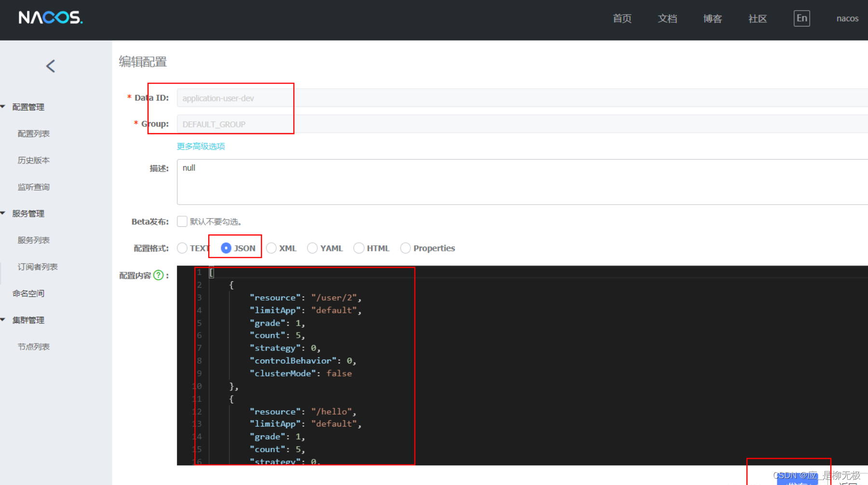The width and height of the screenshot is (868, 485).
Task: Switch language with En button
Action: point(801,18)
